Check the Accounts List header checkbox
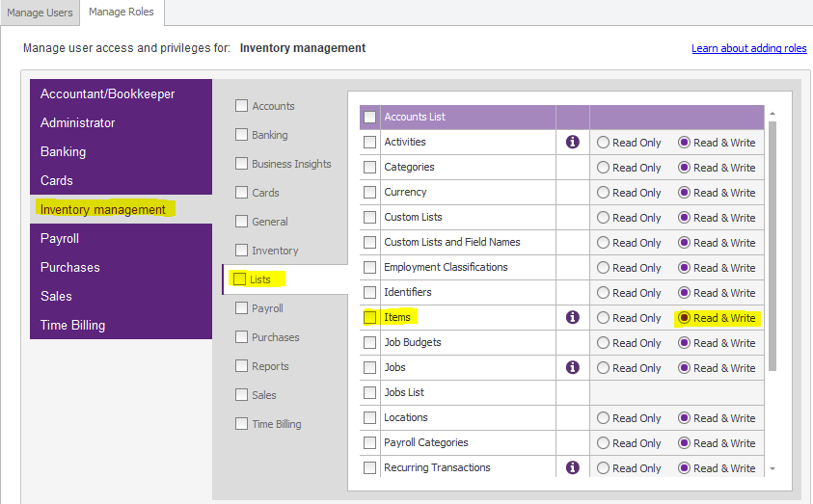The image size is (813, 504). coord(369,118)
